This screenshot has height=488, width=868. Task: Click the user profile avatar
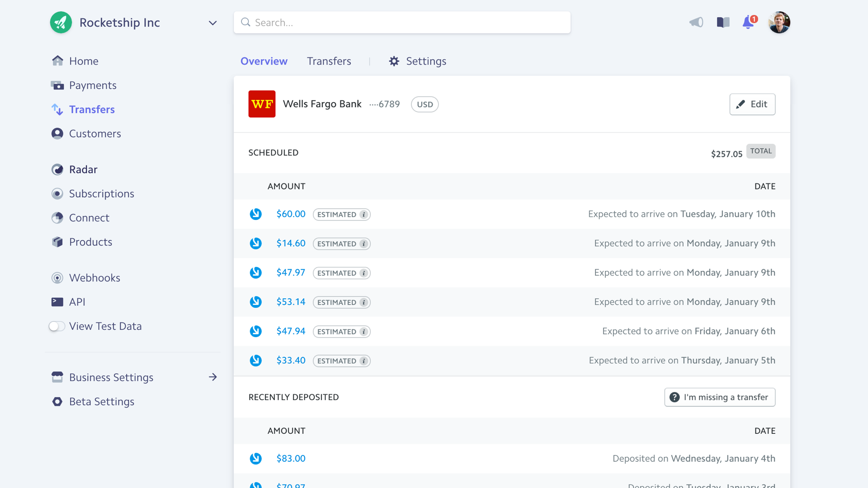point(779,22)
